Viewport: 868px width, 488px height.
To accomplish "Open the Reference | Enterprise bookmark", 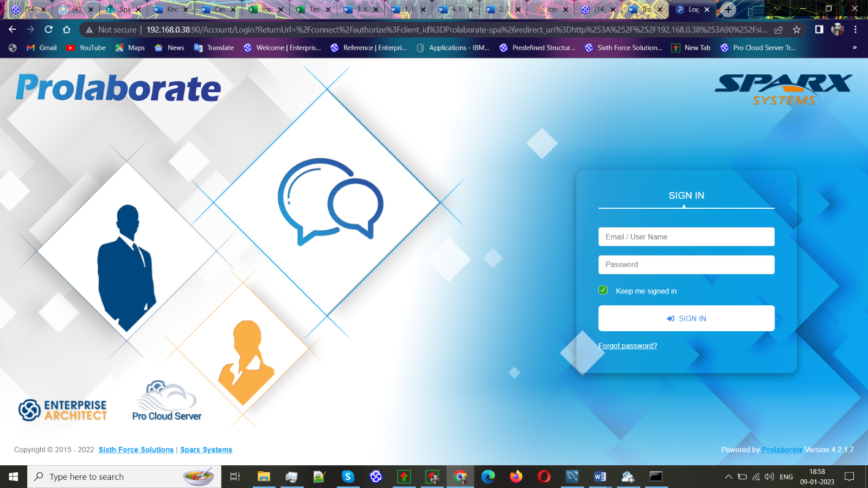I will [369, 48].
